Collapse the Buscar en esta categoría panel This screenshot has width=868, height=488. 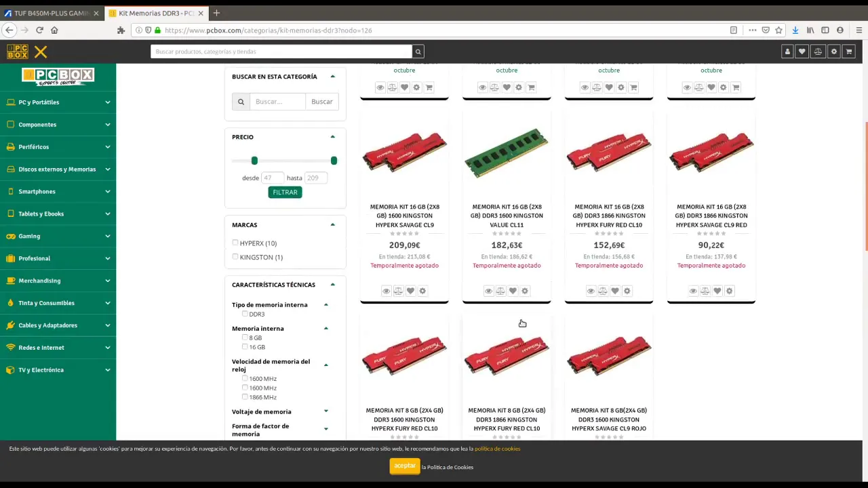pos(332,77)
